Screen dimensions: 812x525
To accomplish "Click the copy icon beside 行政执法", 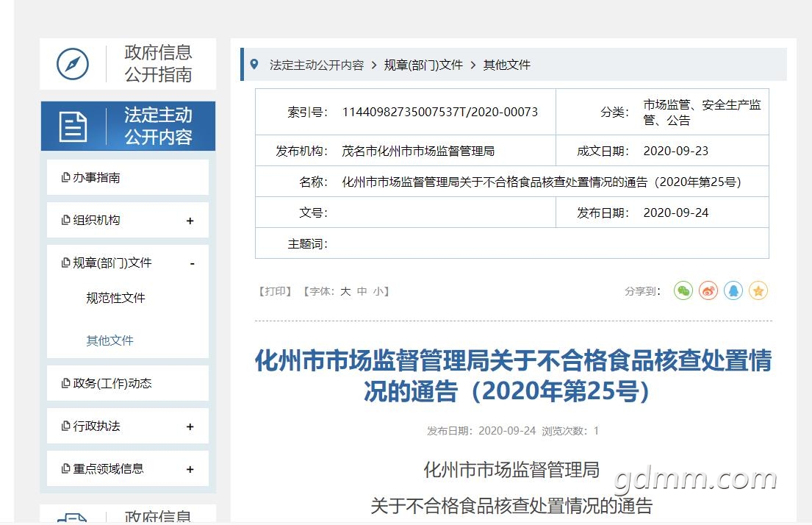I will click(x=65, y=426).
